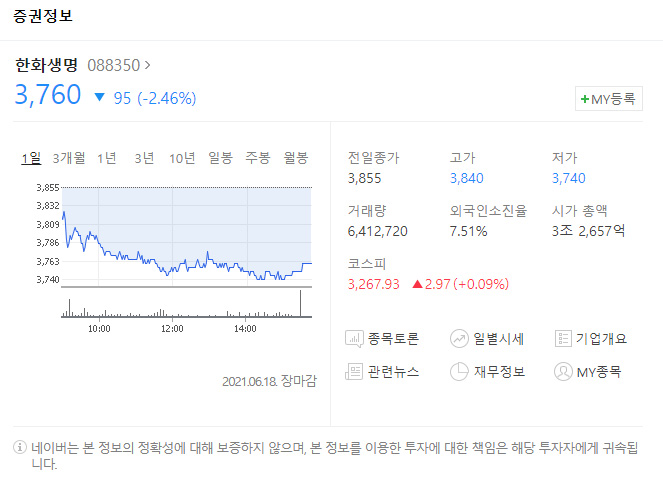Open the 재무정보 link

[499, 372]
